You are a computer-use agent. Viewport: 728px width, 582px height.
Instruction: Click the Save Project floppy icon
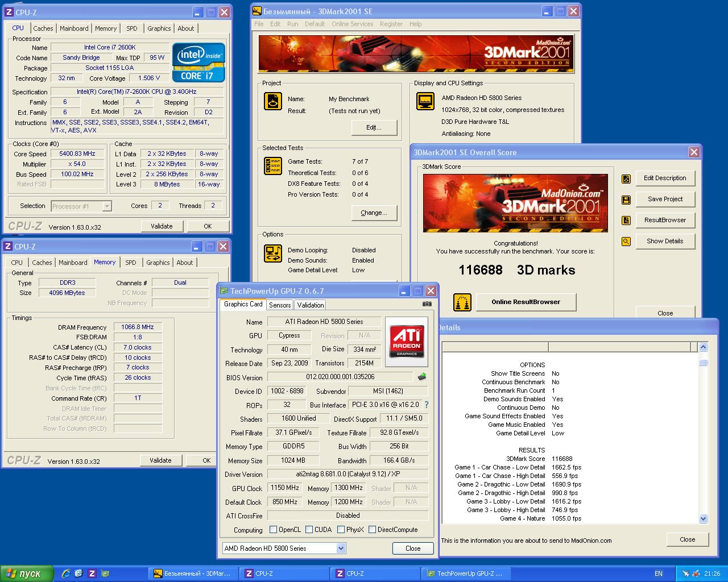point(626,199)
